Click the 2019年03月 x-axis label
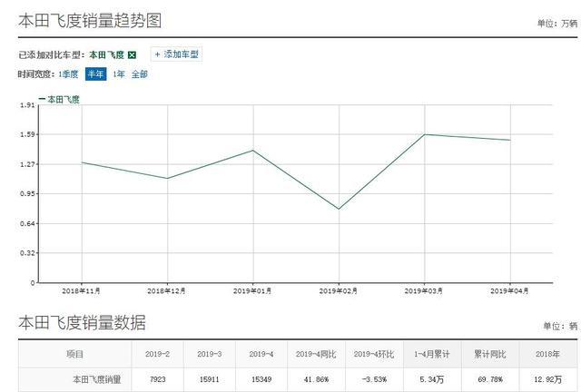 [x=424, y=291]
